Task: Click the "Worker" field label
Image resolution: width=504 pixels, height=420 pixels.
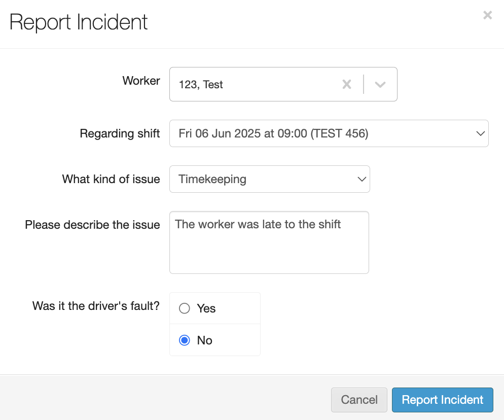Action: click(x=141, y=81)
